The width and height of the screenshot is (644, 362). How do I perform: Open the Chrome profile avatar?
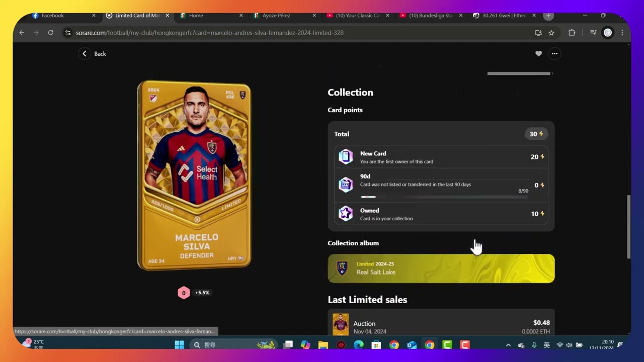[608, 33]
